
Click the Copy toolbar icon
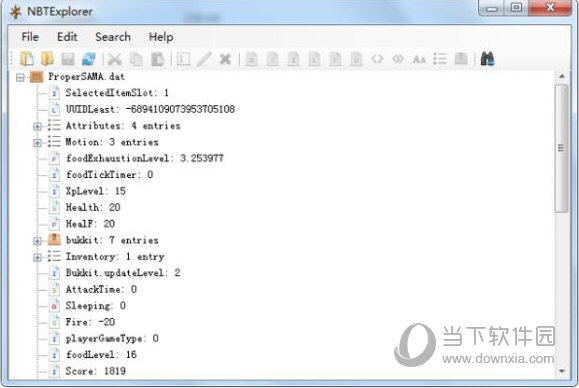pyautogui.click(x=136, y=59)
